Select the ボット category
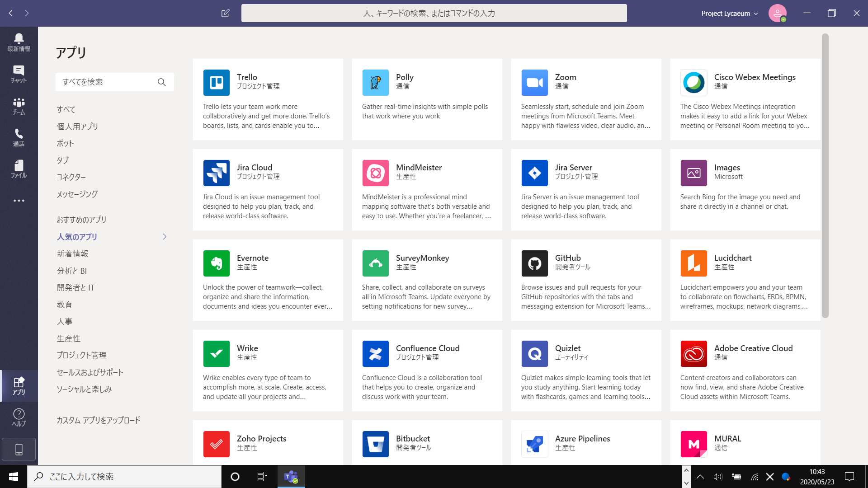Screen dimensions: 868x488 (x=65, y=143)
